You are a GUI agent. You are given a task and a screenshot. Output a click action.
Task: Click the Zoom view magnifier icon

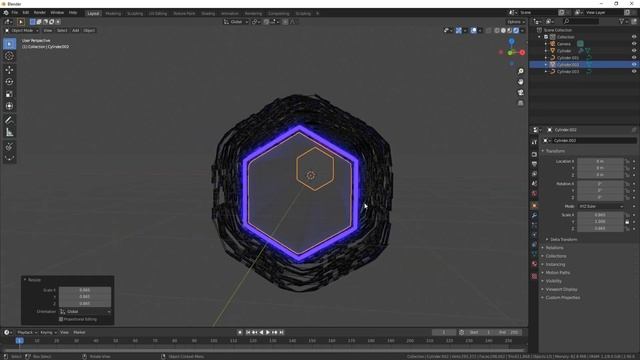520,71
